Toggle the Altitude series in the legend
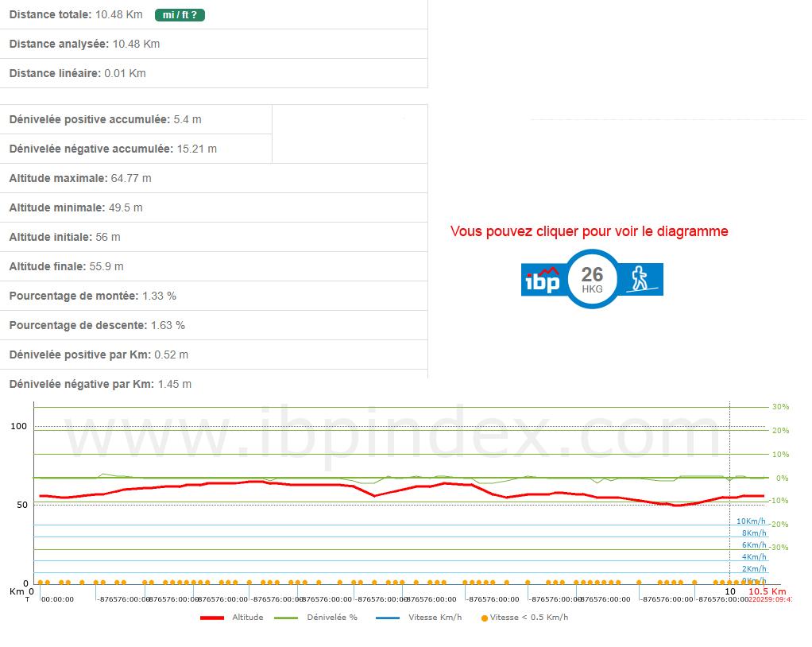This screenshot has height=647, width=812. click(x=232, y=618)
